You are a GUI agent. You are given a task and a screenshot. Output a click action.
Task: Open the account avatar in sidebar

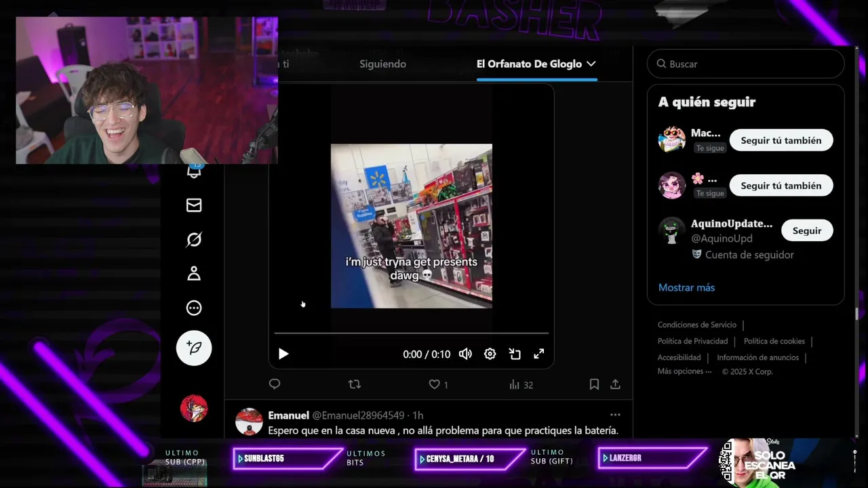[x=194, y=408]
